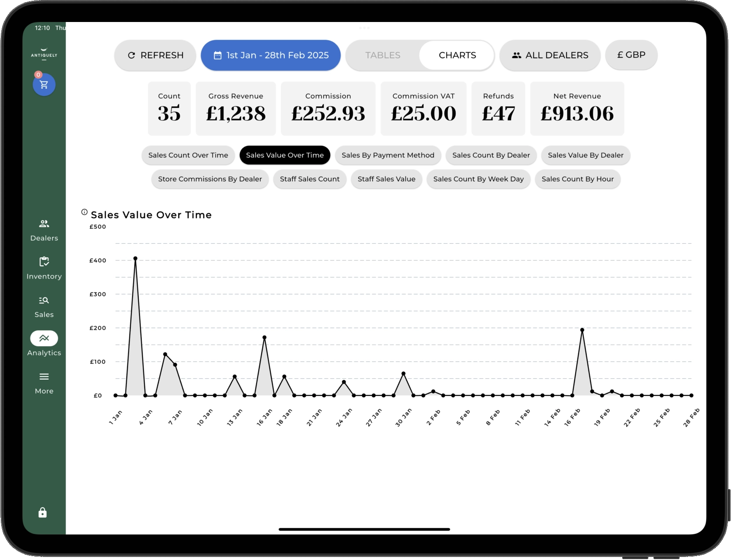Open the More hamburger menu
This screenshot has height=560, width=731.
click(44, 383)
